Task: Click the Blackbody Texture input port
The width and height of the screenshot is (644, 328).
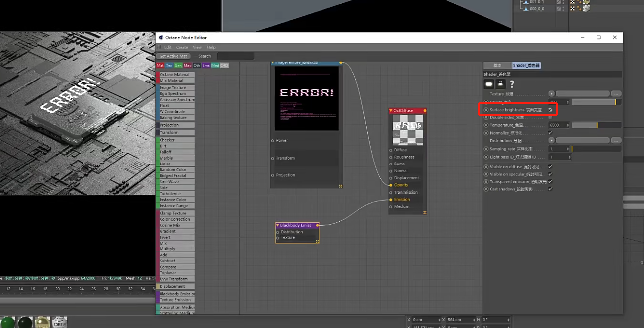Action: (x=278, y=238)
